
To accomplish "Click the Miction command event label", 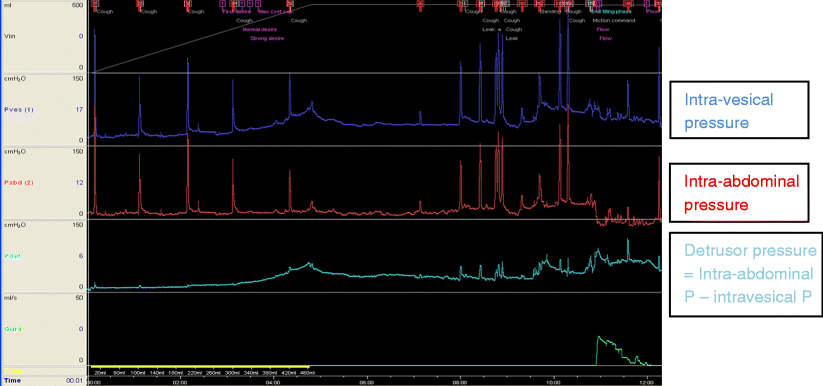I will pyautogui.click(x=614, y=20).
